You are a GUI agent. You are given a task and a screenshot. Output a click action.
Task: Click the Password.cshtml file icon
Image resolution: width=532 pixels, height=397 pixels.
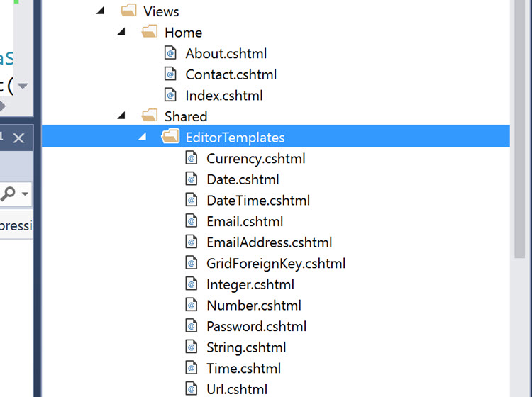pos(192,326)
